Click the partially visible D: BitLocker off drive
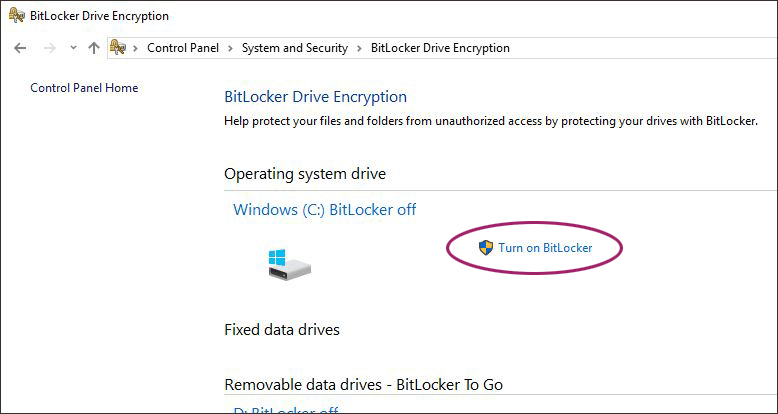The height and width of the screenshot is (414, 778). pos(285,410)
